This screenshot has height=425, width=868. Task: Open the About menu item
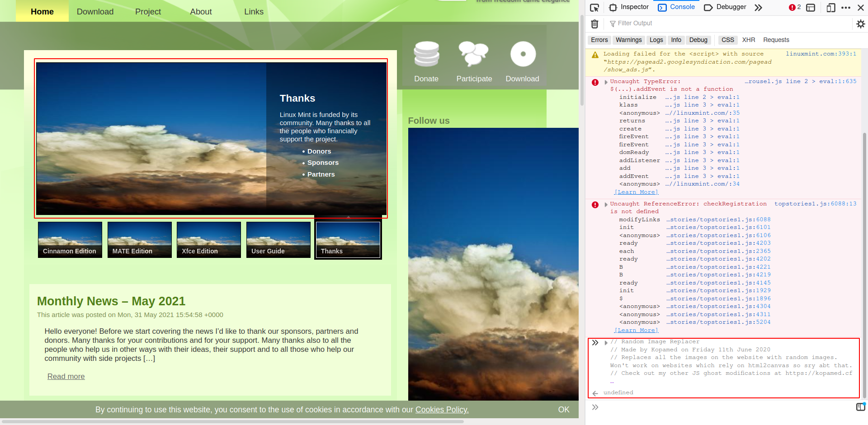(x=201, y=11)
